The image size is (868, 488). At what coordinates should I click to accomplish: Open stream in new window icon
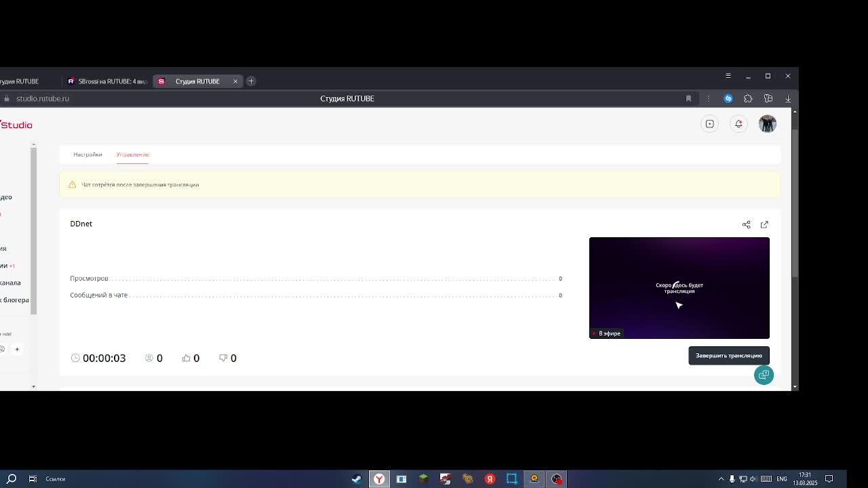click(764, 224)
